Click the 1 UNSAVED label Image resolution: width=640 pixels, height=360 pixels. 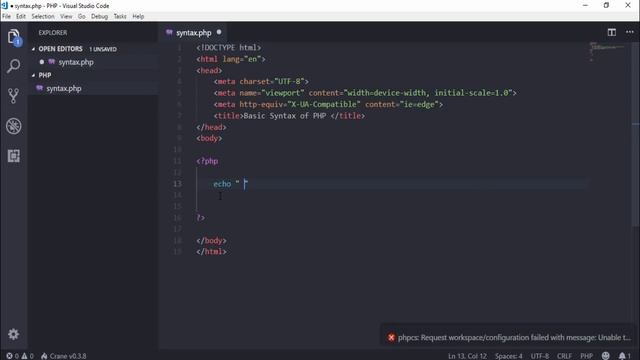[103, 49]
